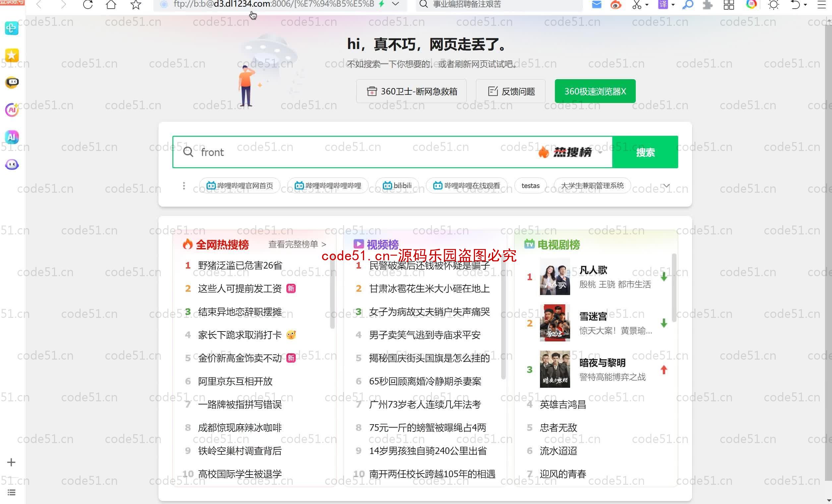Select the 大学生兼职管理系统 bookmark

click(x=592, y=185)
